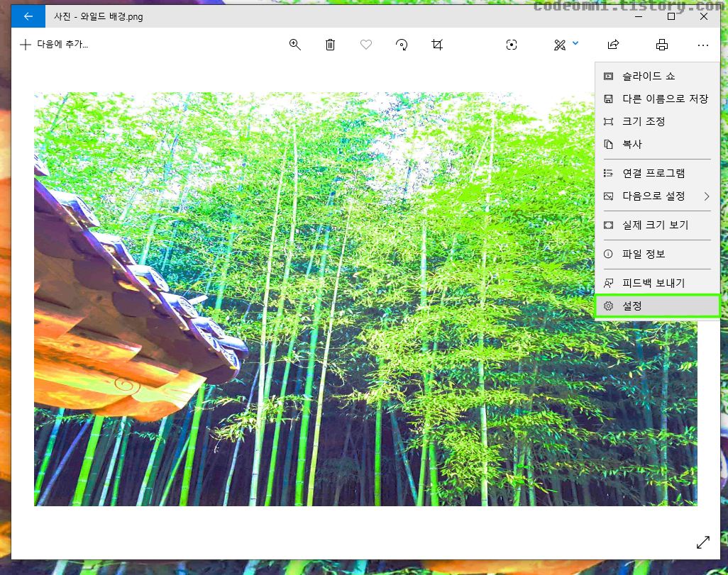Viewport: 728px width, 575px height.
Task: Open the edit and create scissors-pencil icon
Action: [x=560, y=45]
